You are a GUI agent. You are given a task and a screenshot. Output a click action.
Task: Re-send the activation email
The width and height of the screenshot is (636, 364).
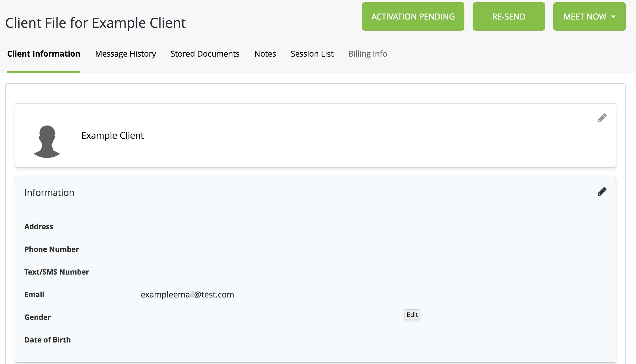point(509,17)
